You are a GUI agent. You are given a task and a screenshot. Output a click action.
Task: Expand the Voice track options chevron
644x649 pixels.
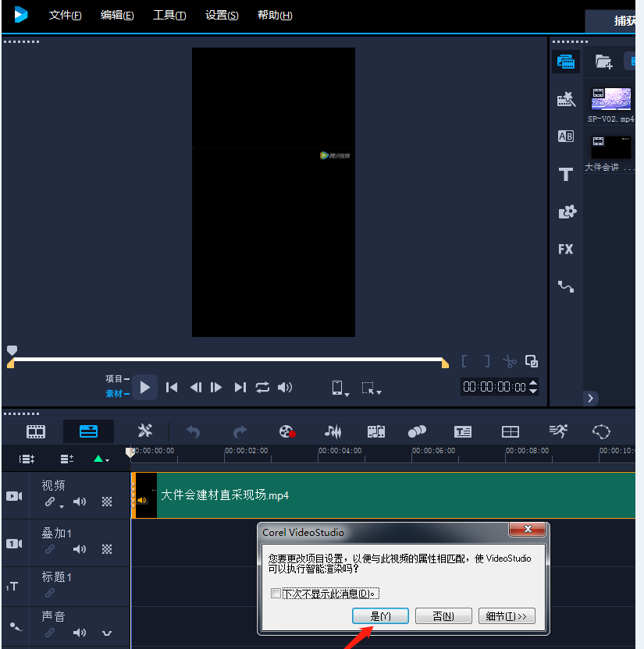[x=107, y=633]
